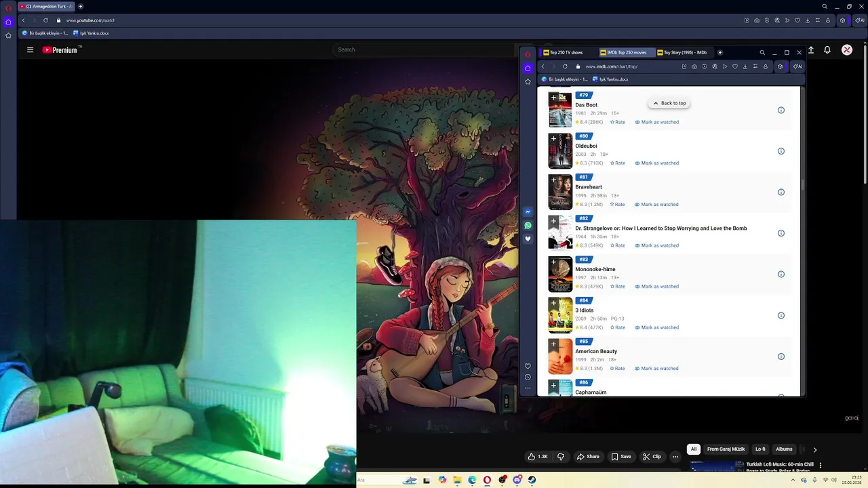Rate the movie Braveheart
Viewport: 868px width, 488px height.
(618, 205)
